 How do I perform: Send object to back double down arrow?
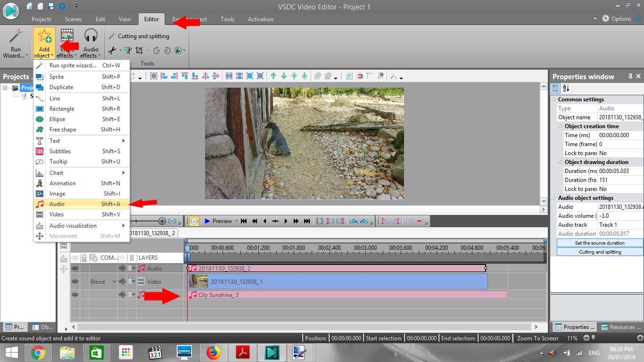[x=305, y=76]
